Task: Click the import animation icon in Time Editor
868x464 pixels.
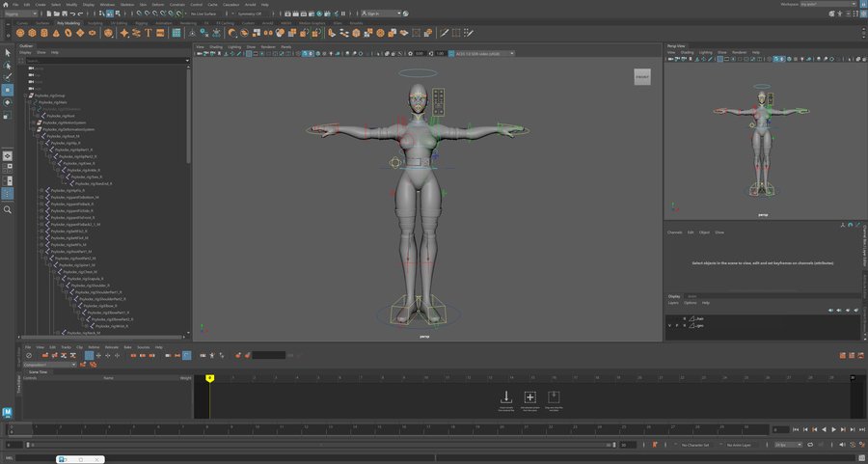Action: (x=505, y=397)
